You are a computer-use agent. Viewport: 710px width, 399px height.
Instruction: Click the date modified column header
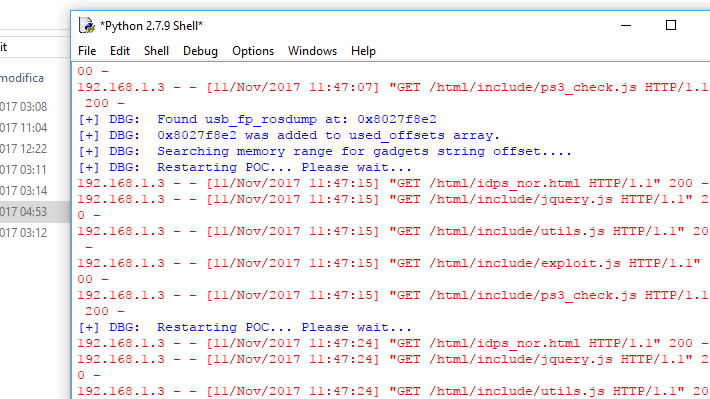tap(22, 78)
